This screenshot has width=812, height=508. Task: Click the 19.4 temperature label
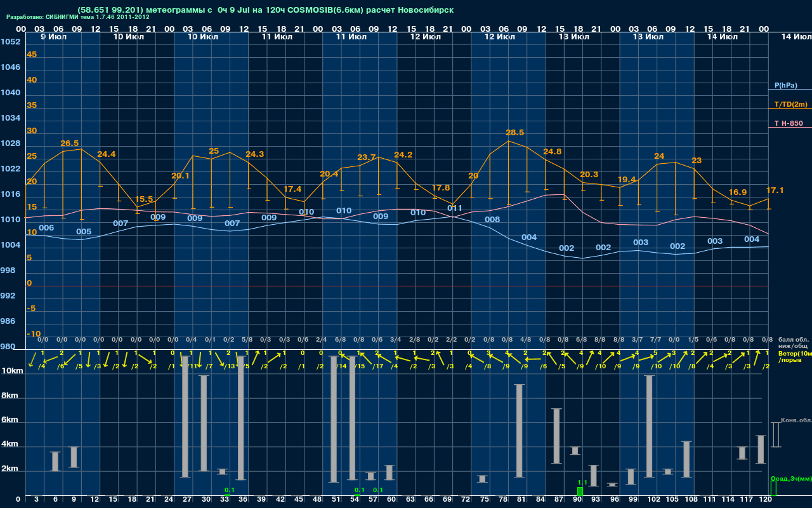coord(626,180)
